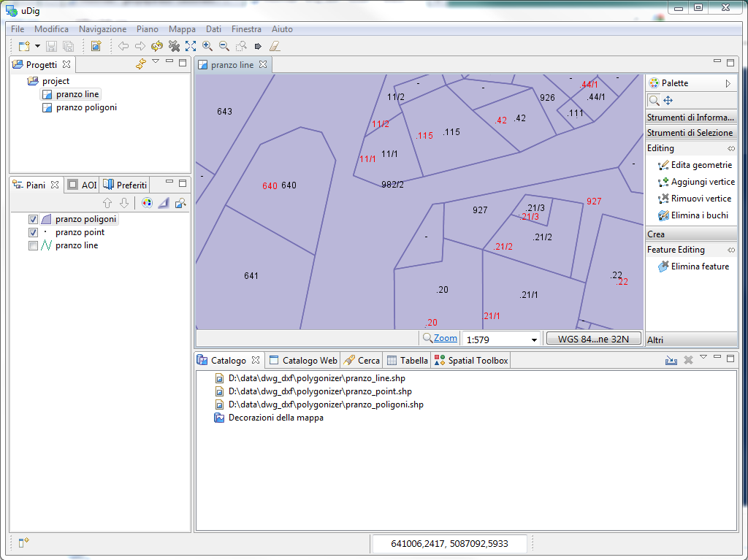Screen dimensions: 748x560
Task: Expand Strumenti di Selezione drawer
Action: [691, 133]
